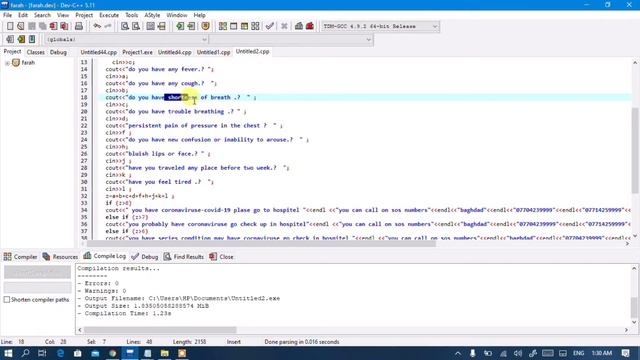Switch to the Project1.exe editor tab
Screen dimensions: 640x360
tap(138, 52)
